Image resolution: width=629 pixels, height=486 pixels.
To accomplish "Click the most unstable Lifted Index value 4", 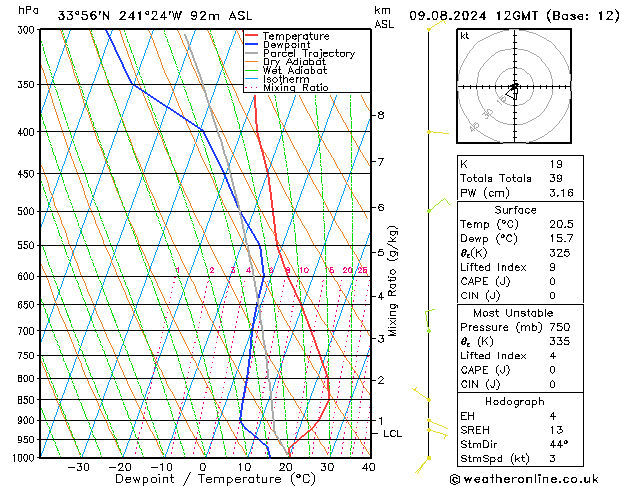I will 552,356.
